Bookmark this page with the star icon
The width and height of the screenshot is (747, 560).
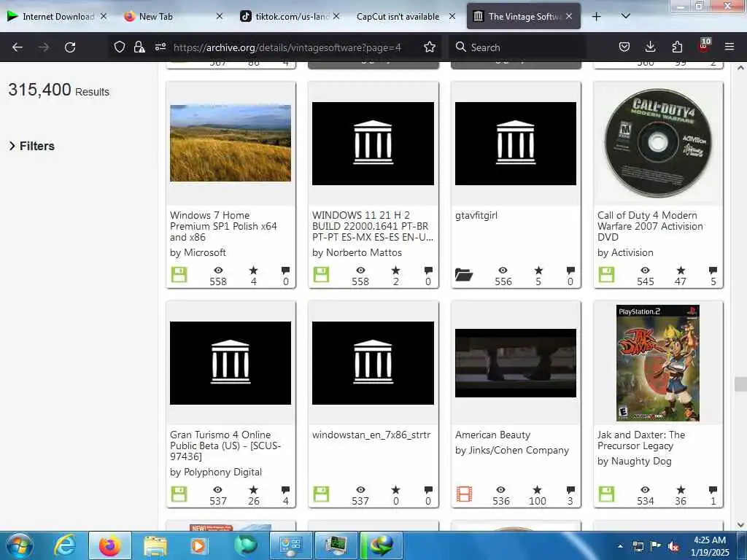[x=429, y=47]
